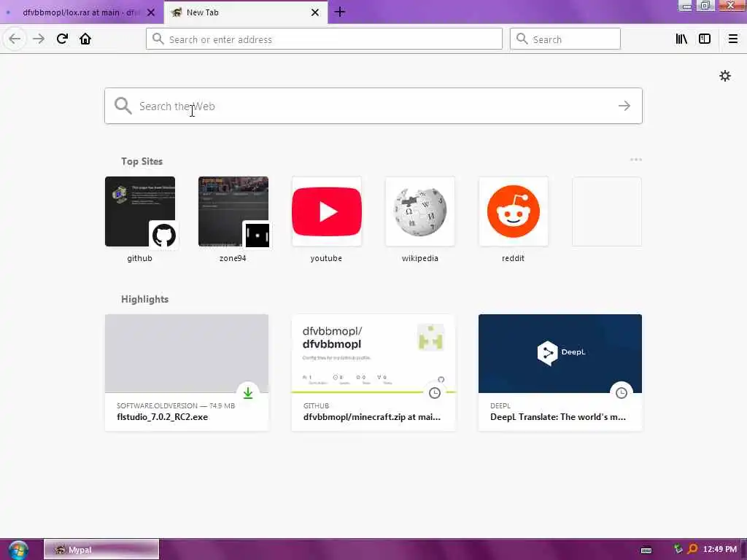Open the home page
This screenshot has width=747, height=560.
coord(85,39)
